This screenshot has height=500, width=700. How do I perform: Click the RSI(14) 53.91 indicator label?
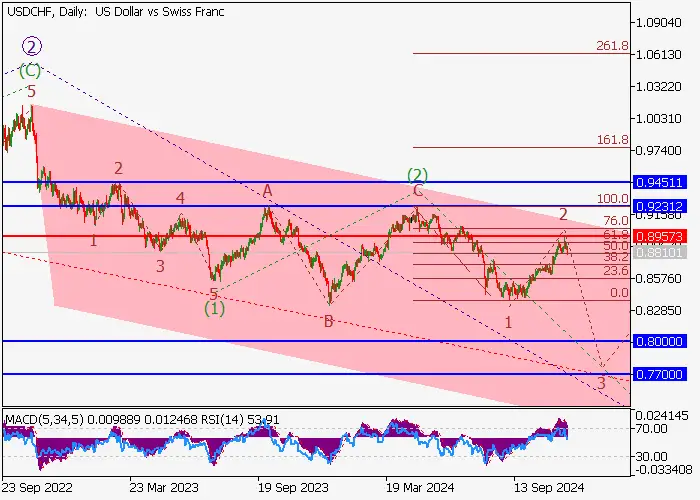pos(240,420)
